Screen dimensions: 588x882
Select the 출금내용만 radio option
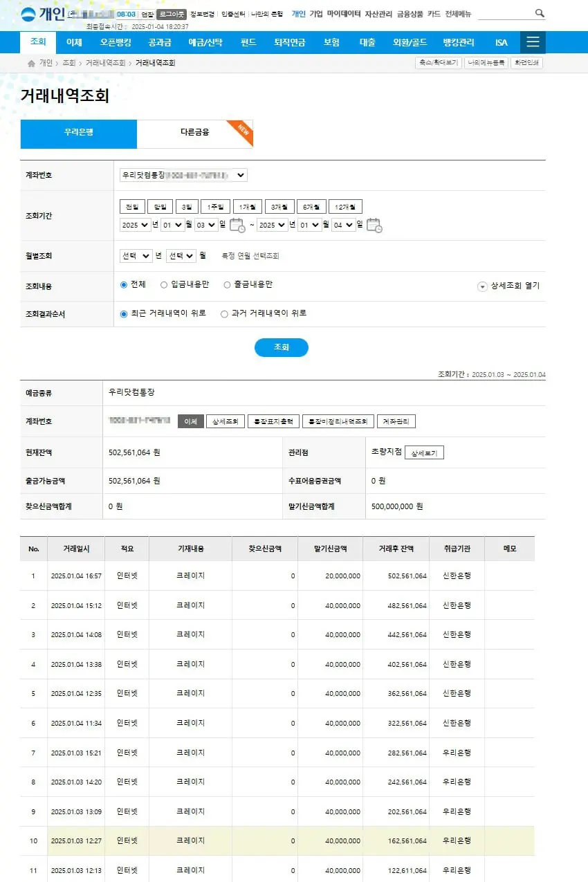227,284
